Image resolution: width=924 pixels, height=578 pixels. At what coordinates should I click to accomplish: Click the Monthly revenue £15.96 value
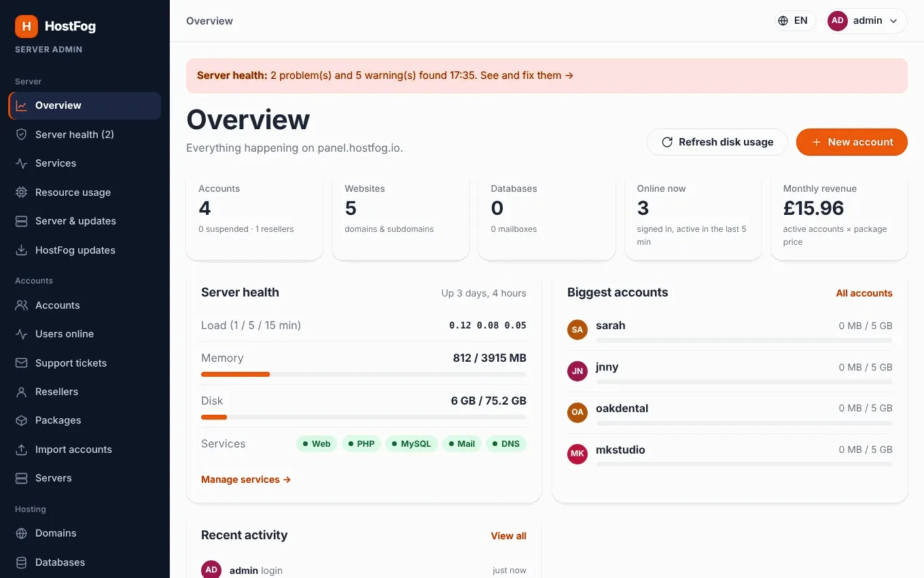(813, 208)
